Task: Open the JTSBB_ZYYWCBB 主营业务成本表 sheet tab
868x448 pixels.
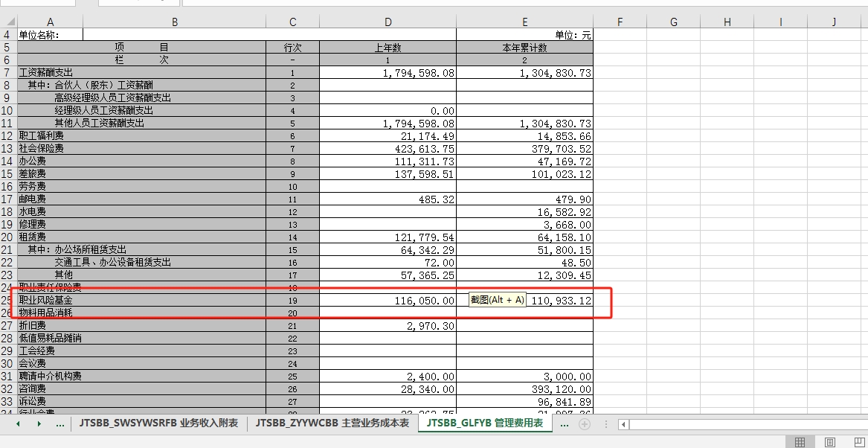Action: click(x=332, y=423)
